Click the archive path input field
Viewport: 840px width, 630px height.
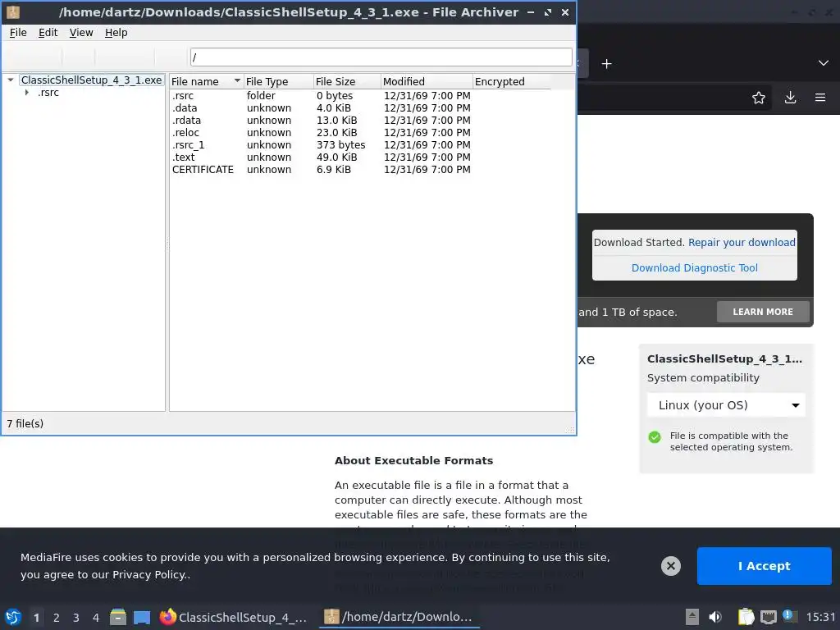(x=381, y=57)
